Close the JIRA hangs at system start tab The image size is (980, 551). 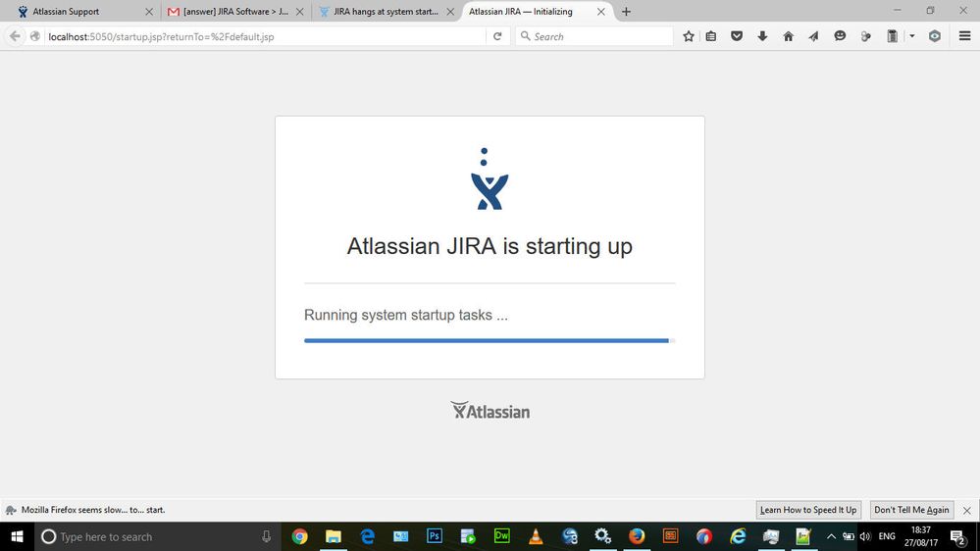click(x=450, y=11)
